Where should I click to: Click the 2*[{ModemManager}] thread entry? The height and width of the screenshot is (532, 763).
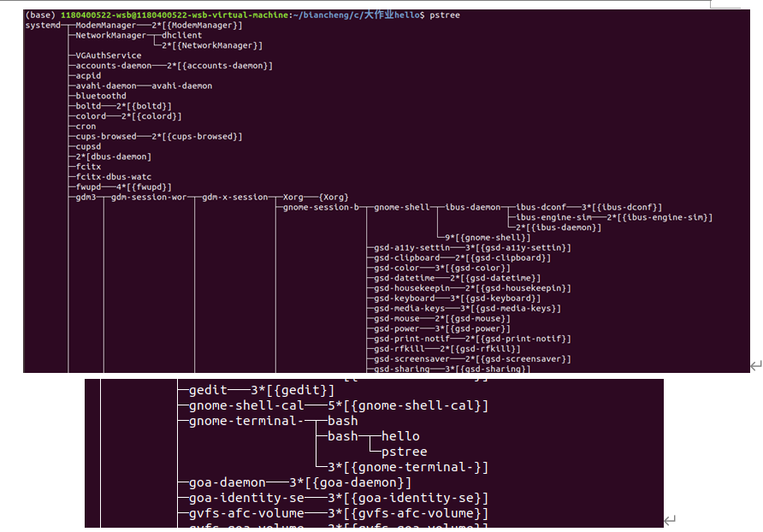pyautogui.click(x=197, y=26)
